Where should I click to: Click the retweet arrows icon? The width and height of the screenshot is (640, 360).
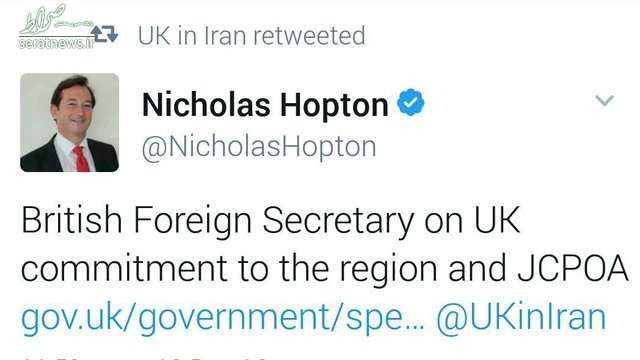pos(105,34)
